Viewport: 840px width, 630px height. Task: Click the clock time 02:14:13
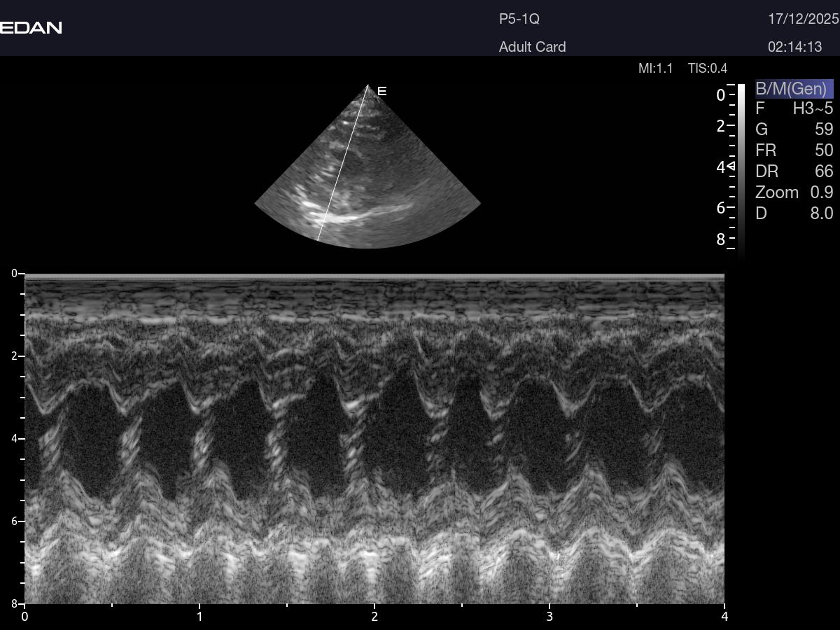pos(794,47)
